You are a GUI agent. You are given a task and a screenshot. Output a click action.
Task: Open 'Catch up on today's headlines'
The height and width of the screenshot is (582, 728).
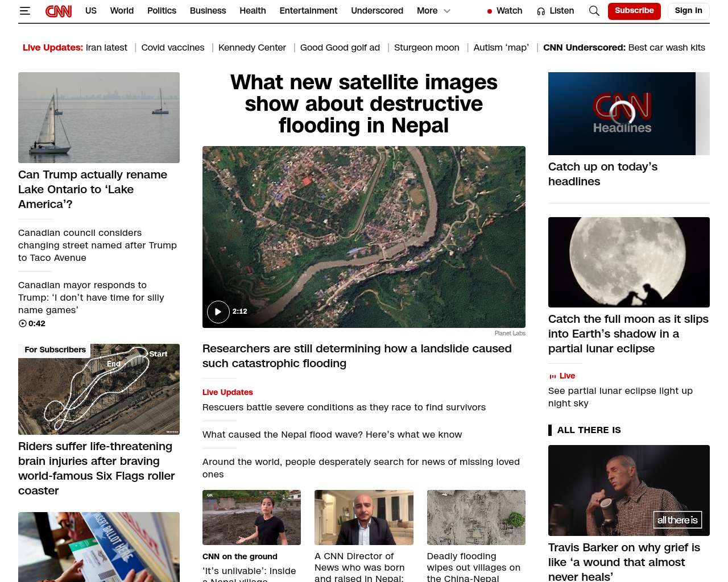click(603, 174)
